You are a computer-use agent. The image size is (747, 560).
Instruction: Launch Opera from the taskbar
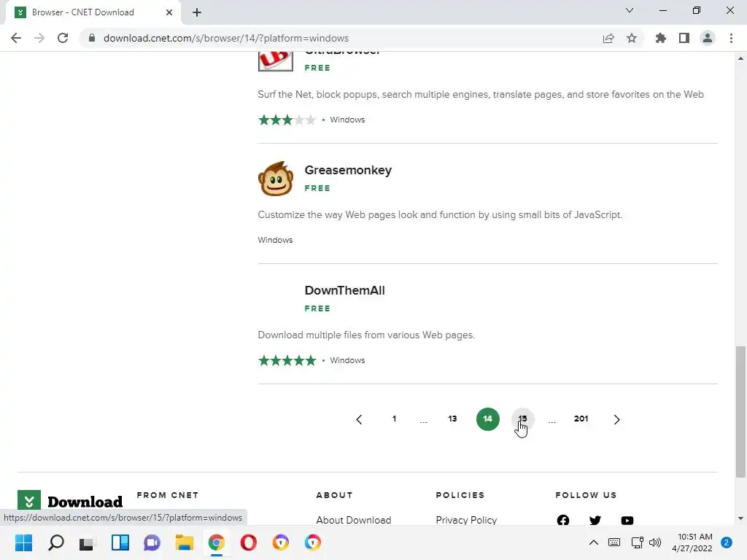(x=248, y=542)
